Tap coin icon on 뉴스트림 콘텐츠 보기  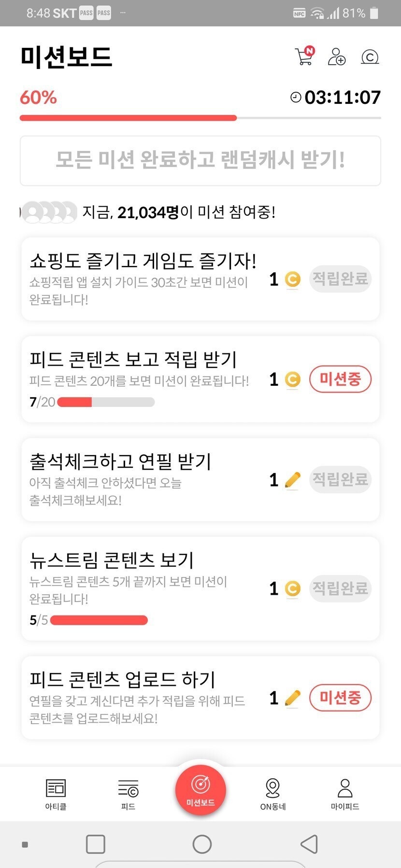pyautogui.click(x=292, y=588)
